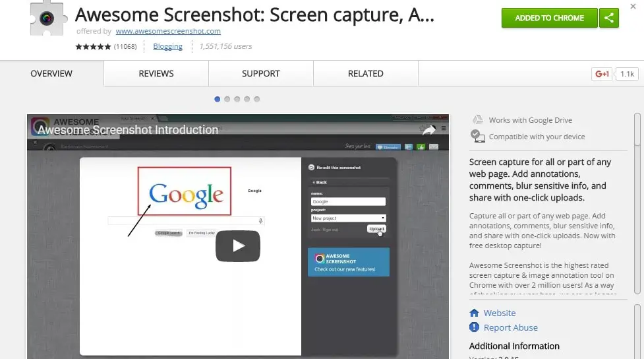Click the lower details scrollbar near Website
This screenshot has height=359, width=644.
tap(637, 331)
